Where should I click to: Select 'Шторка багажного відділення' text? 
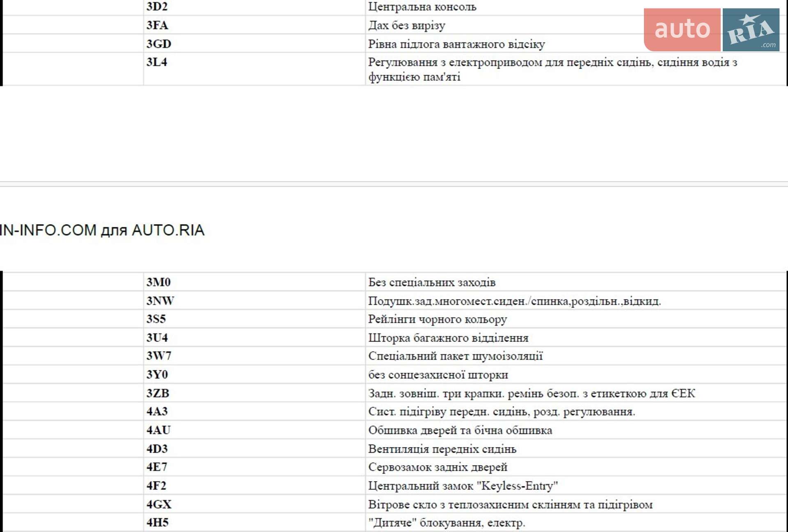(448, 338)
